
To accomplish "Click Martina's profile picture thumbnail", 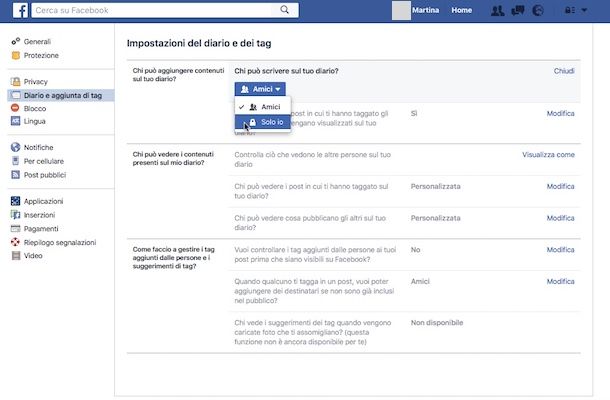I will point(402,10).
